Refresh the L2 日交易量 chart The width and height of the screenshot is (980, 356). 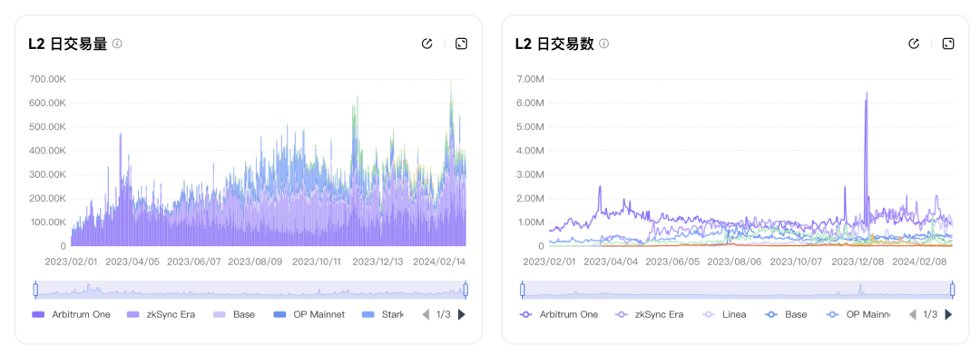click(x=427, y=44)
